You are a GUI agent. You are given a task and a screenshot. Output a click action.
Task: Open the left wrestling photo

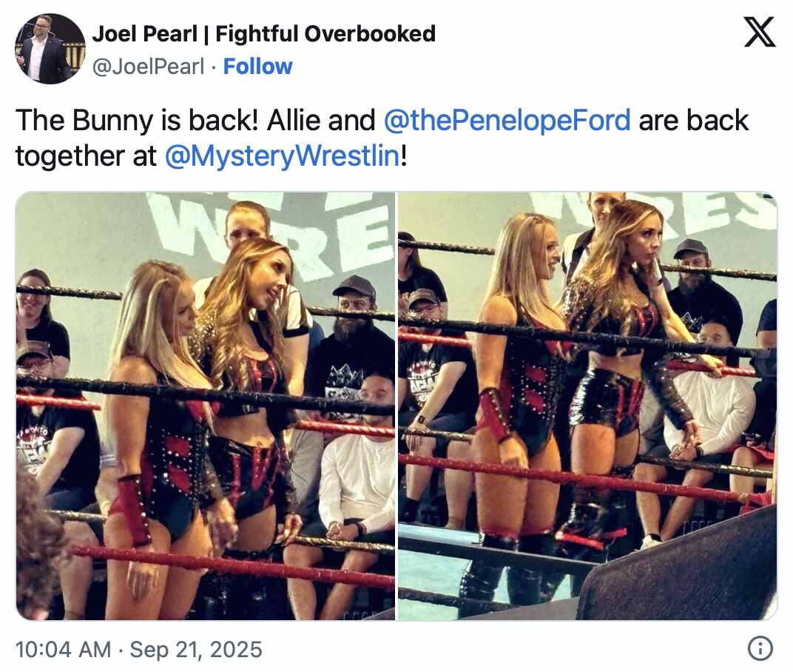tap(206, 406)
